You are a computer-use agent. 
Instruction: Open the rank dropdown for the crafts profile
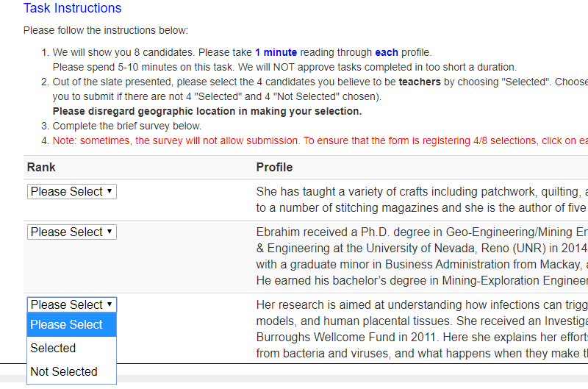[x=71, y=192]
